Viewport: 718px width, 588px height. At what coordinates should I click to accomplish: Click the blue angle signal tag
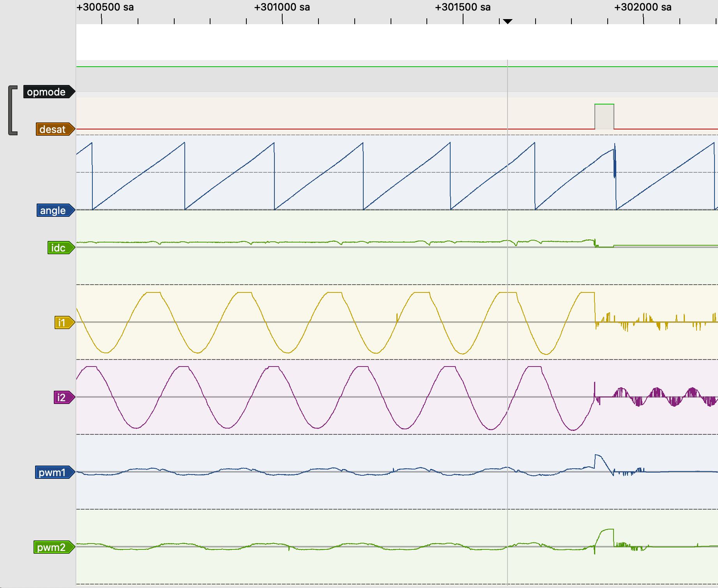54,210
